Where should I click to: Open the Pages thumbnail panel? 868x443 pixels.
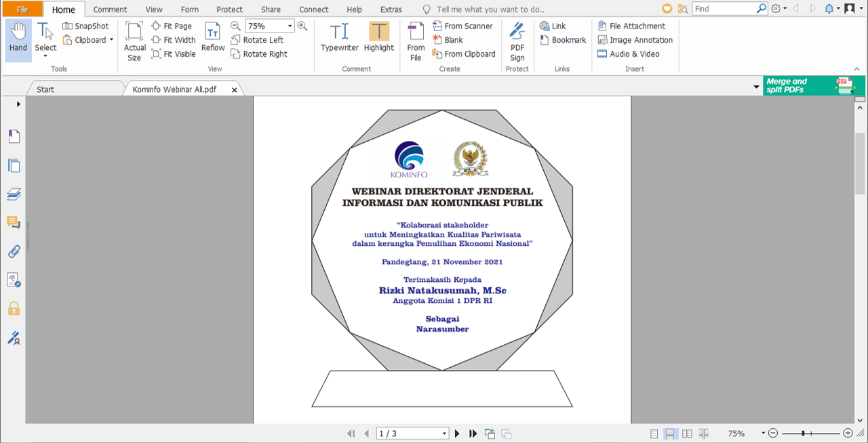tap(14, 165)
